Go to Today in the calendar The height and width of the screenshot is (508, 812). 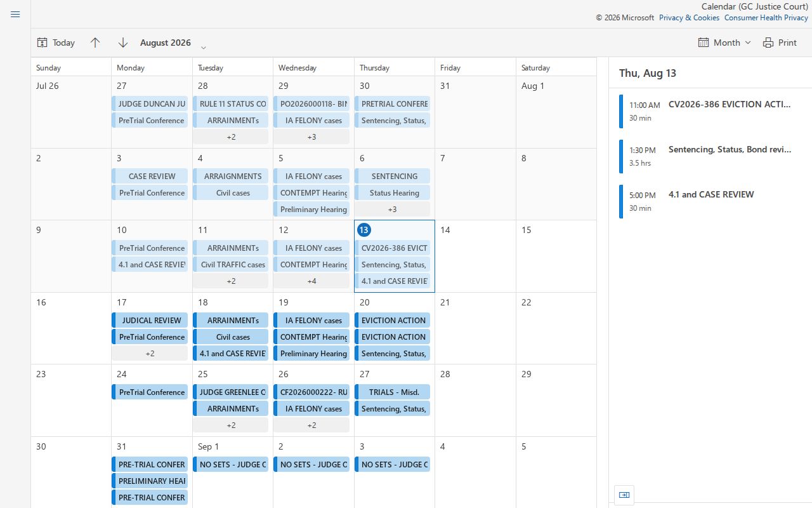coord(56,43)
